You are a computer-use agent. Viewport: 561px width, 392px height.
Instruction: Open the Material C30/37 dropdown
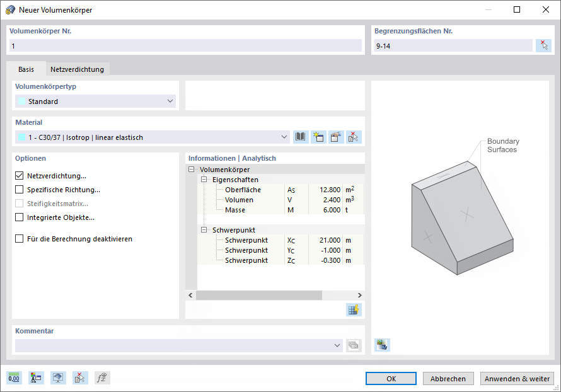tap(152, 137)
